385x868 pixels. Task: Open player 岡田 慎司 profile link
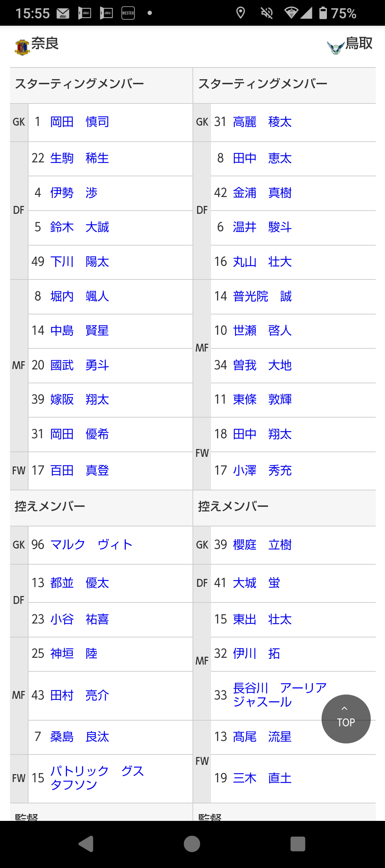(x=79, y=122)
